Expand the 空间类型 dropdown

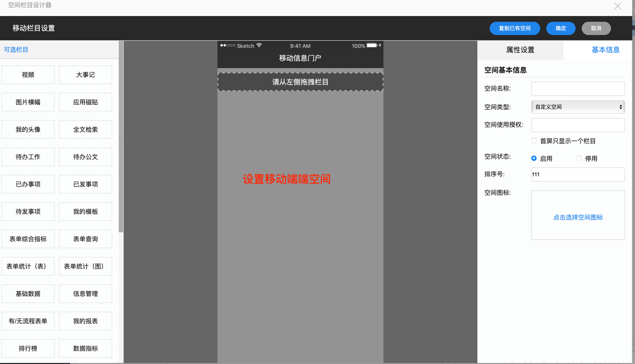click(577, 107)
